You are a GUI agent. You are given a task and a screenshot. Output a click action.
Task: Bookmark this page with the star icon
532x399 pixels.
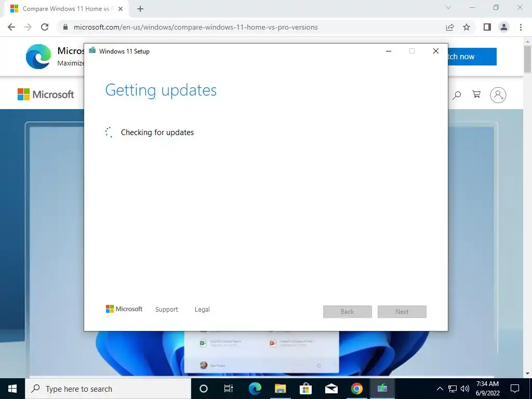coord(467,27)
